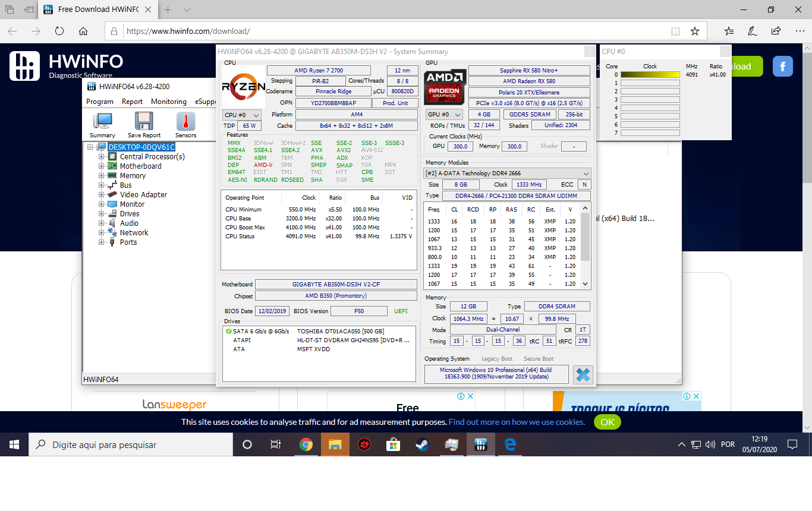Select the Bus item in device tree
Screen dimensions: 812x511
(x=125, y=185)
